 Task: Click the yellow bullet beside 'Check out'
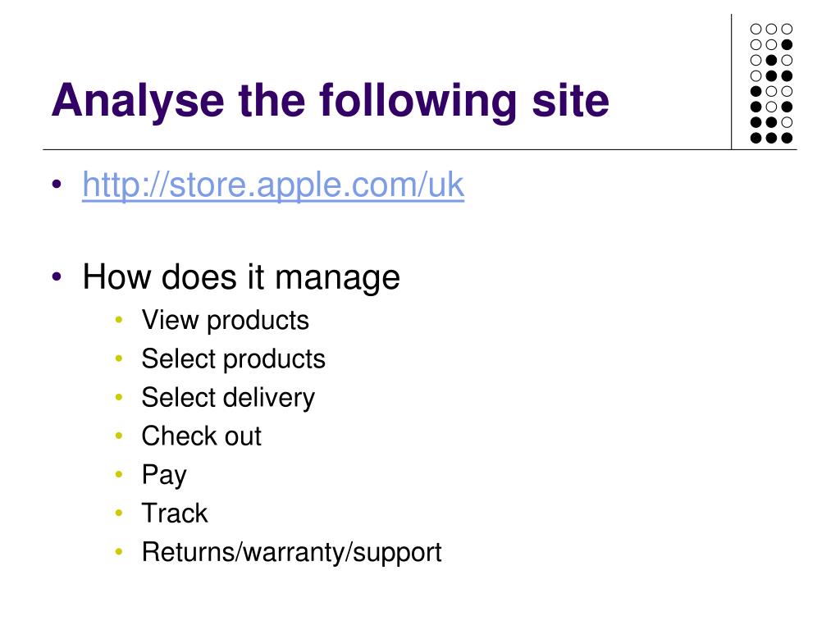(119, 436)
